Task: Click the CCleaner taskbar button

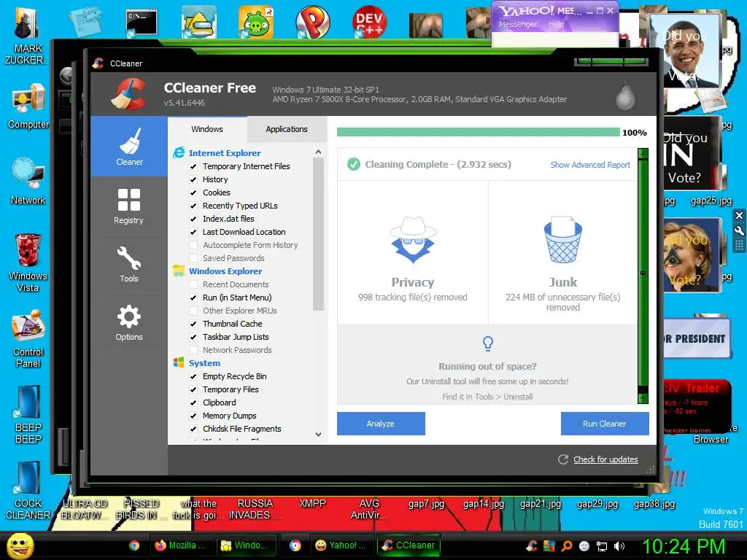Action: pyautogui.click(x=409, y=545)
